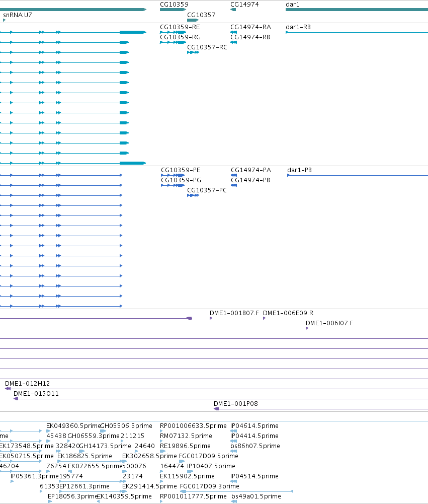The width and height of the screenshot is (428, 504).
Task: Open BAC end DME1-001B07.F
Action: [x=234, y=313]
